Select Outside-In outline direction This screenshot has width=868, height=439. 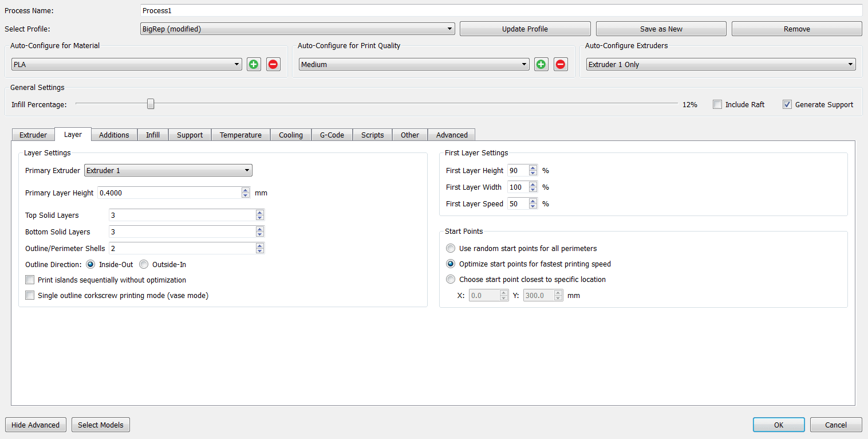pos(144,265)
